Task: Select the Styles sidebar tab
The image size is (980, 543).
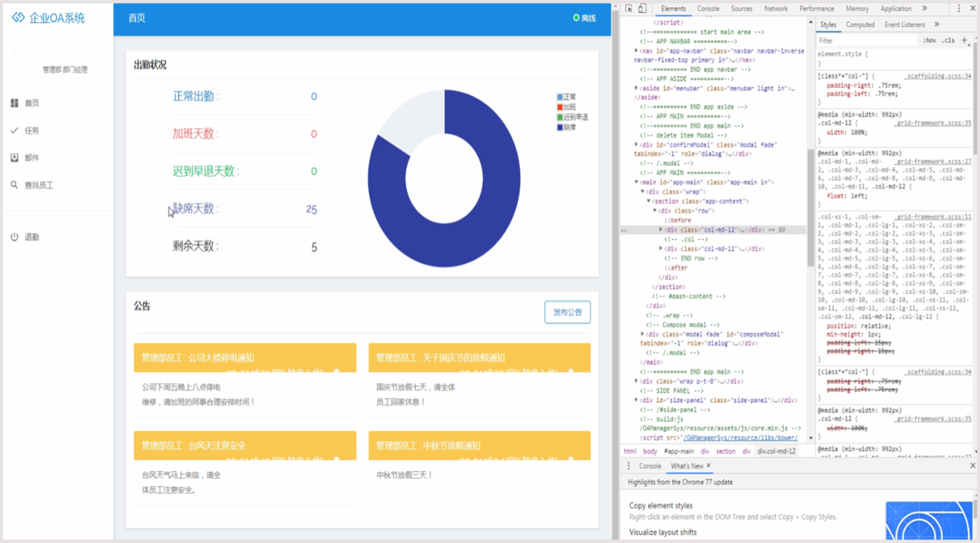Action: coord(828,25)
